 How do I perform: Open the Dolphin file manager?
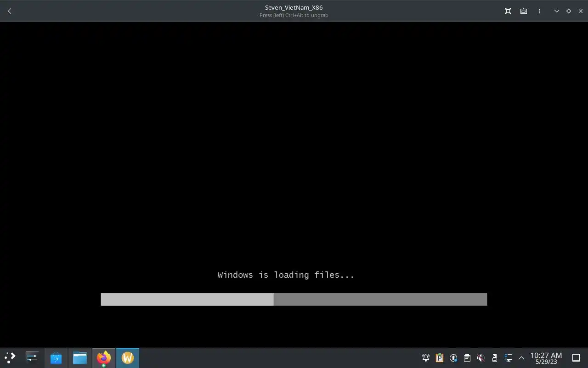tap(80, 357)
